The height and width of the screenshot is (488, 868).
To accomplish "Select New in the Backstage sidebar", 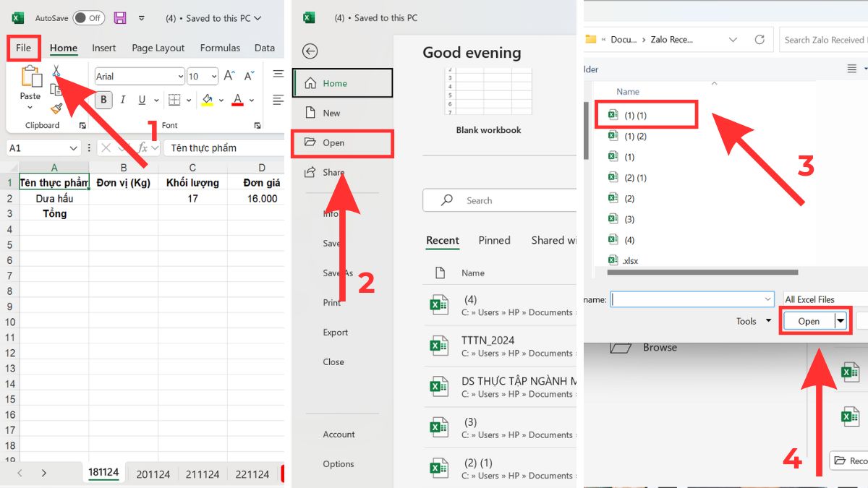I will (x=343, y=113).
